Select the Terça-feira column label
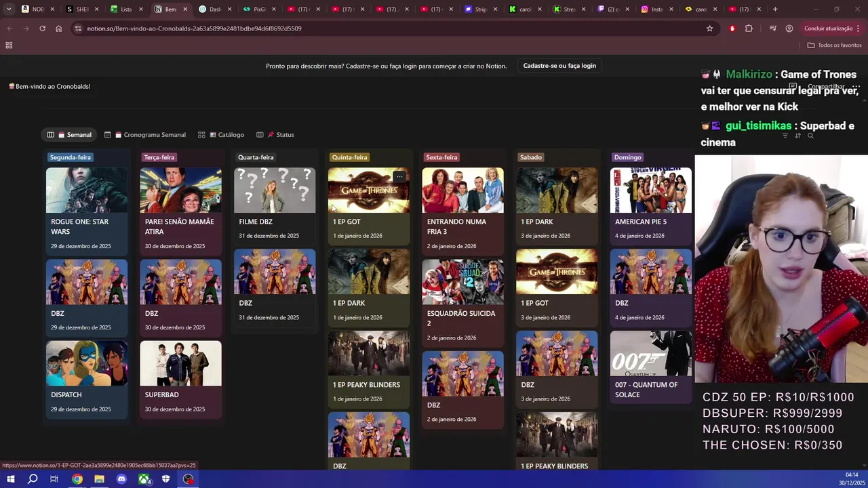The width and height of the screenshot is (868, 488). click(159, 157)
